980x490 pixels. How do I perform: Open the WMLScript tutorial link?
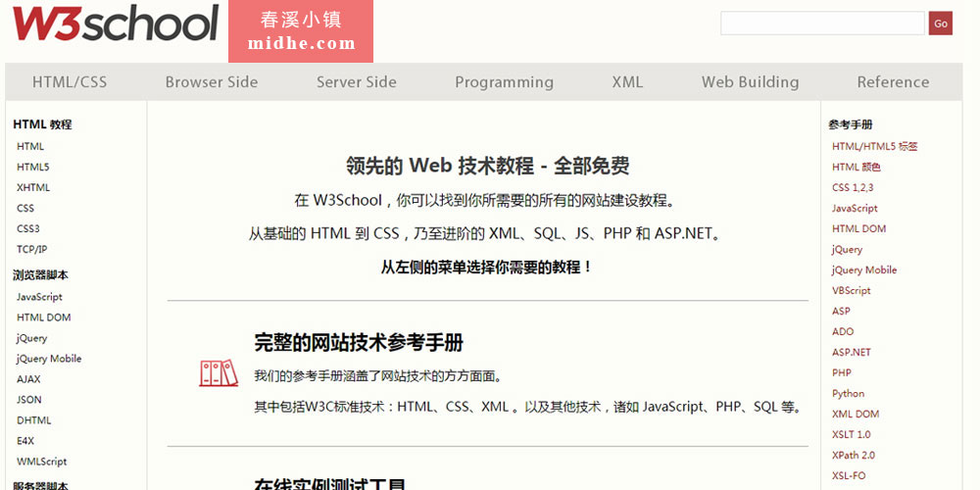[x=41, y=462]
